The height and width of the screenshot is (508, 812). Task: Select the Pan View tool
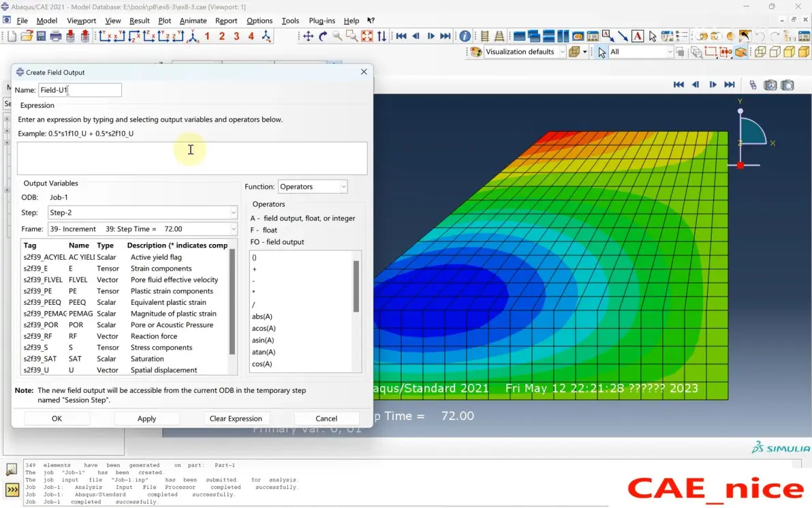(x=308, y=36)
